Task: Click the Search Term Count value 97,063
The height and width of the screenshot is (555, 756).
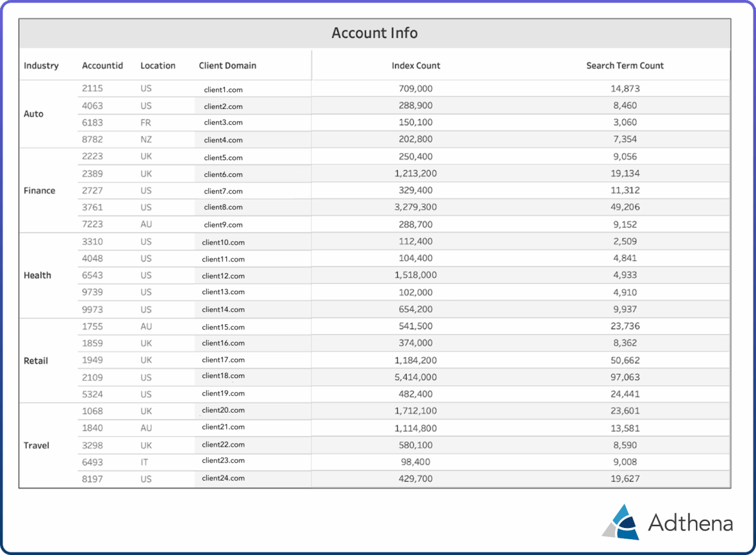Action: tap(625, 377)
